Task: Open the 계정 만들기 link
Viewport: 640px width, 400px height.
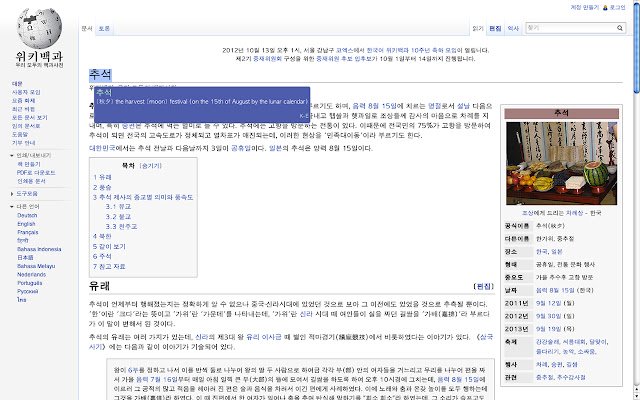Action: pos(584,7)
